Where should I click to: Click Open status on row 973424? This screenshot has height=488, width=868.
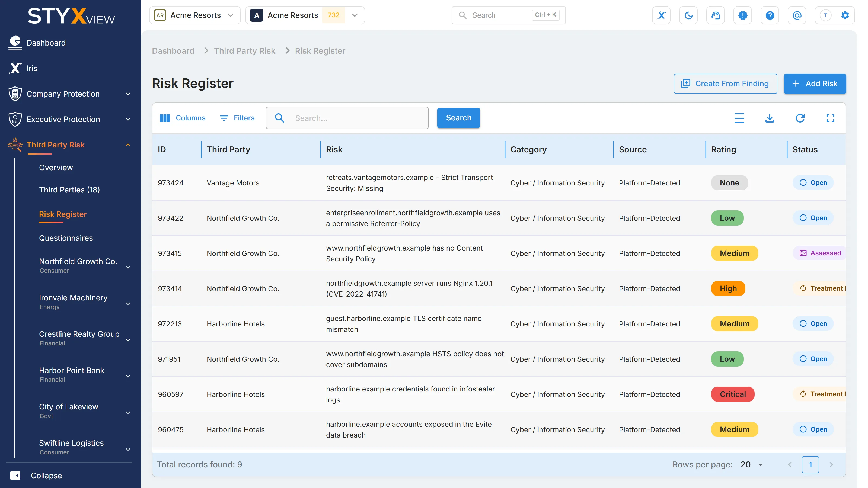(x=813, y=182)
